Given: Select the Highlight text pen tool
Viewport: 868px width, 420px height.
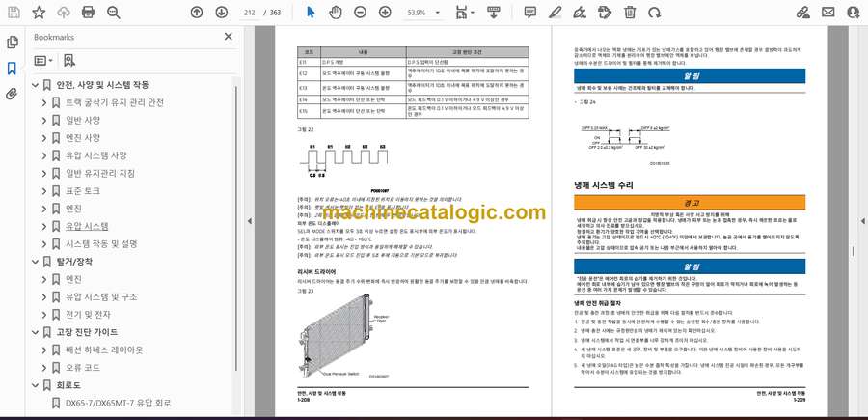Looking at the screenshot, I should pyautogui.click(x=556, y=13).
